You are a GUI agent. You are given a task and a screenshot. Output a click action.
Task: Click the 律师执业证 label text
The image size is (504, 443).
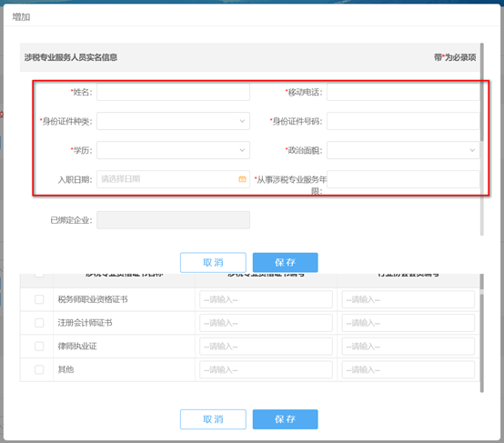(77, 347)
